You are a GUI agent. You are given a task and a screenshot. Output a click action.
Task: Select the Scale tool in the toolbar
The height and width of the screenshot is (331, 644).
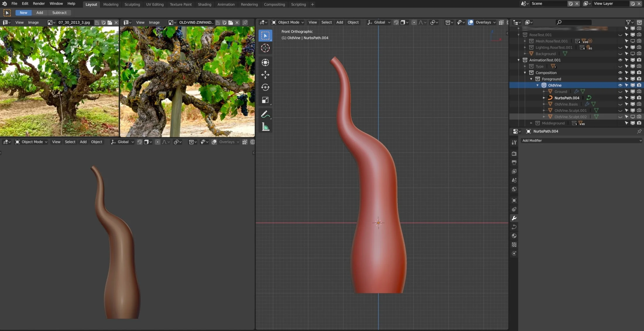pyautogui.click(x=265, y=100)
